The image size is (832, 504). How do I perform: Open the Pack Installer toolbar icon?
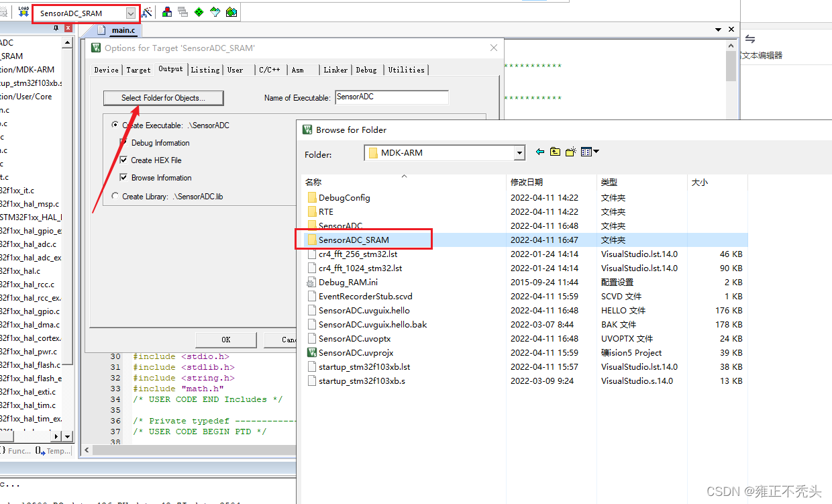pyautogui.click(x=231, y=12)
